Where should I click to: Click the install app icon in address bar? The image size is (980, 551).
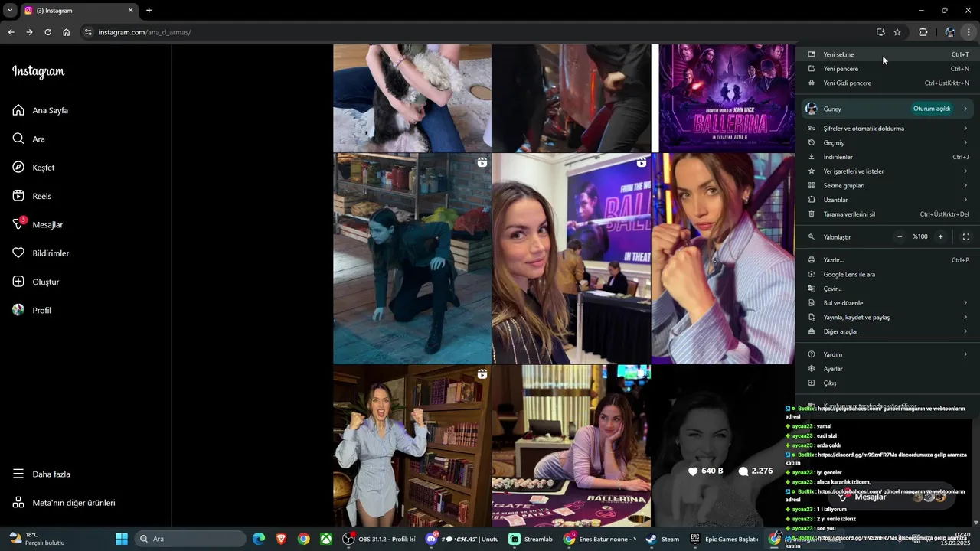(880, 32)
